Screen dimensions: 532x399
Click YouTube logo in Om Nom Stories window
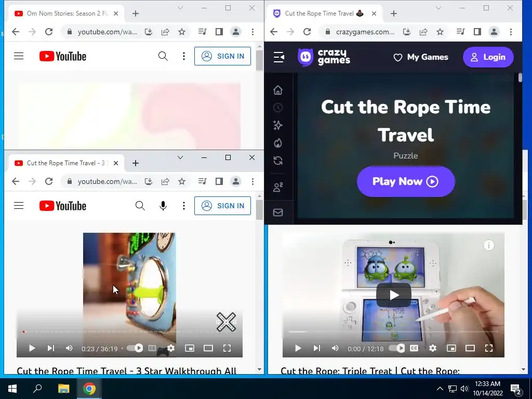[x=63, y=56]
